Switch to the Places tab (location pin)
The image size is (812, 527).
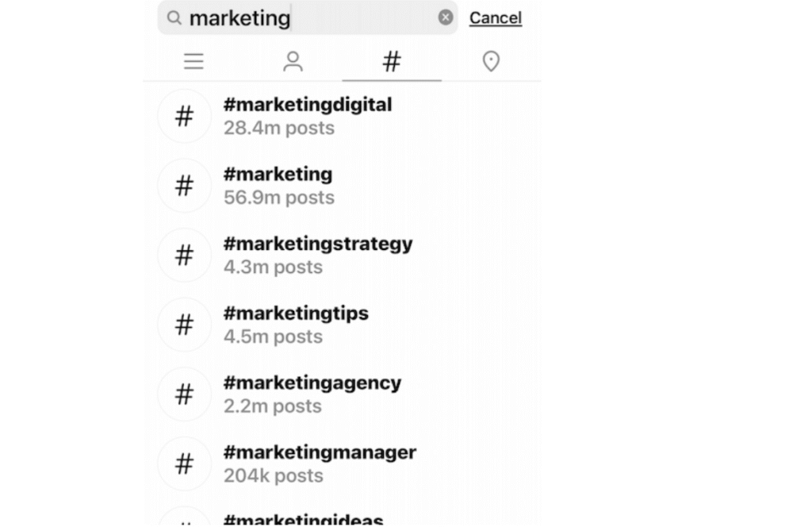tap(491, 61)
